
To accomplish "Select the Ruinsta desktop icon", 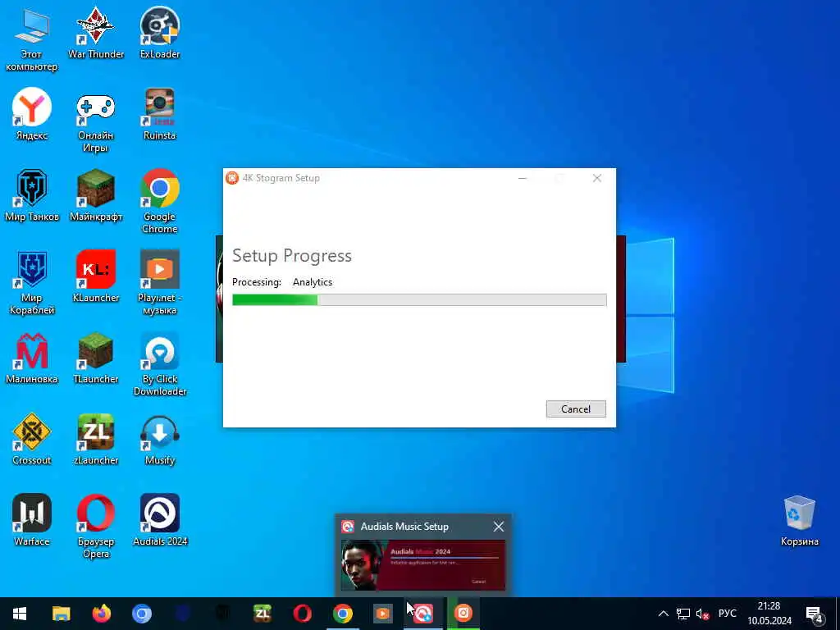I will [160, 114].
